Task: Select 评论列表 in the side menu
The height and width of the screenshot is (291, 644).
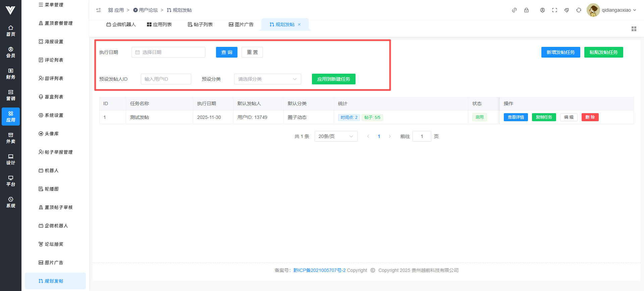Action: coord(54,60)
